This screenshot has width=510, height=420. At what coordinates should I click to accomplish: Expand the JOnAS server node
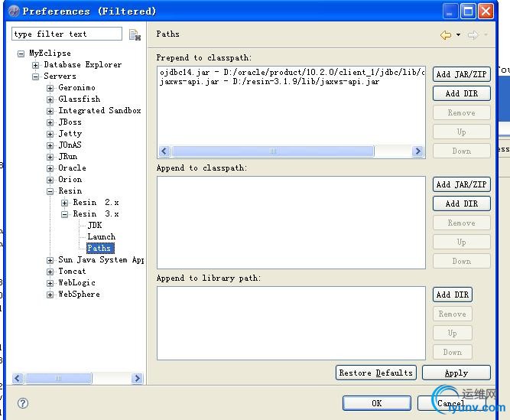pyautogui.click(x=50, y=145)
